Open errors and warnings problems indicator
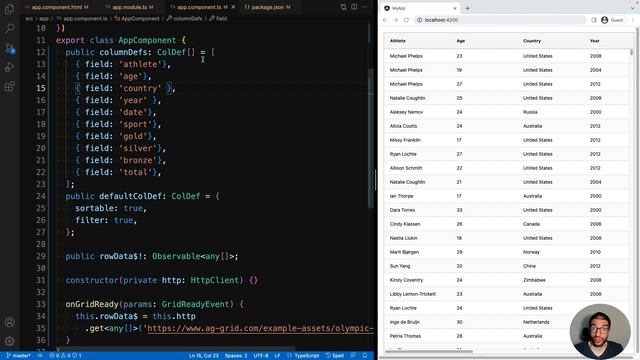The height and width of the screenshot is (360, 640). 65,356
